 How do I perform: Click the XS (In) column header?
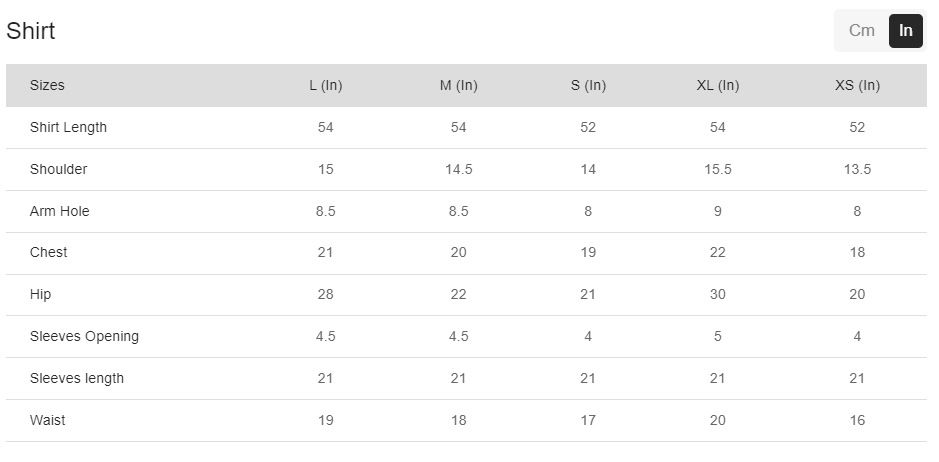point(857,85)
